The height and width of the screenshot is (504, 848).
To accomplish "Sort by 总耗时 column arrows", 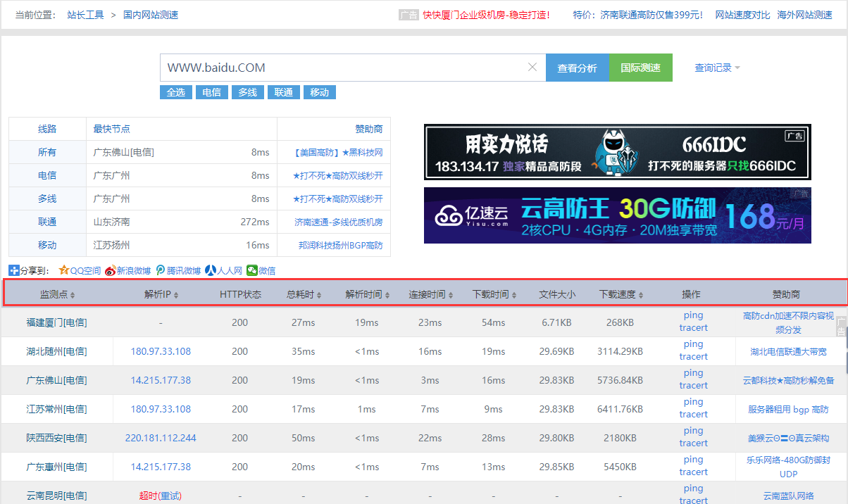I will coord(318,295).
